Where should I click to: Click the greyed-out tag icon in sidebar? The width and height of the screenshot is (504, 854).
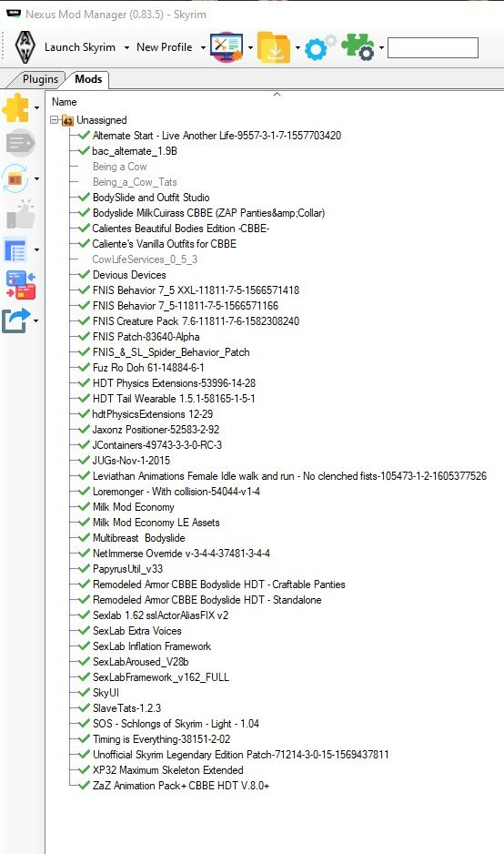[20, 143]
